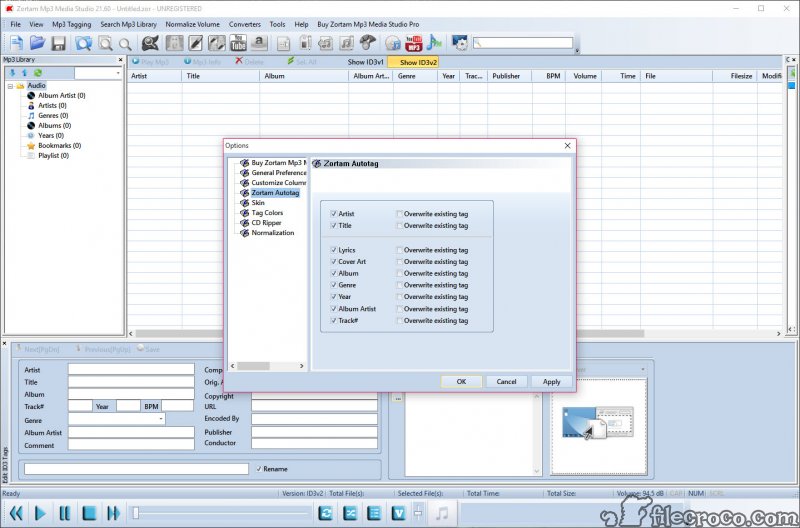Uncheck the Lyrics checkbox
The height and width of the screenshot is (528, 800).
click(334, 250)
